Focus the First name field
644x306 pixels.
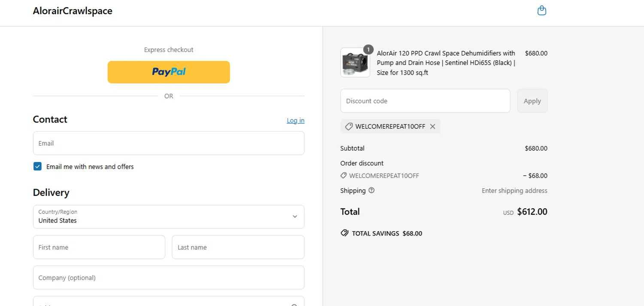coord(99,247)
